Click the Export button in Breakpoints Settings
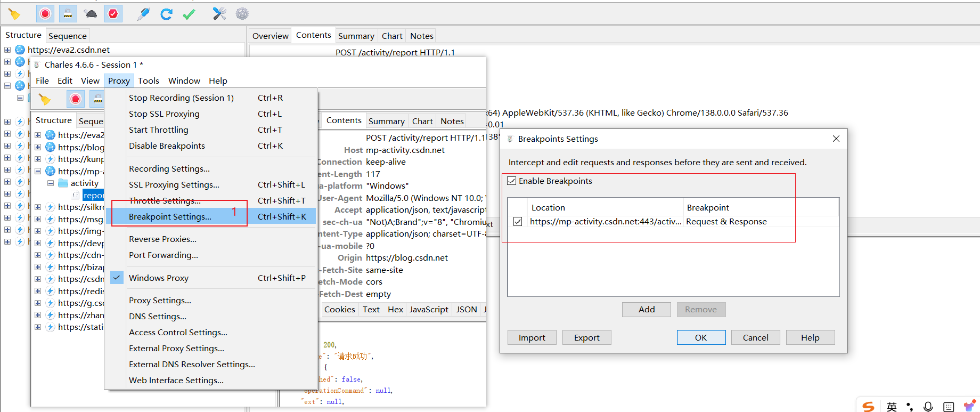 coord(586,337)
